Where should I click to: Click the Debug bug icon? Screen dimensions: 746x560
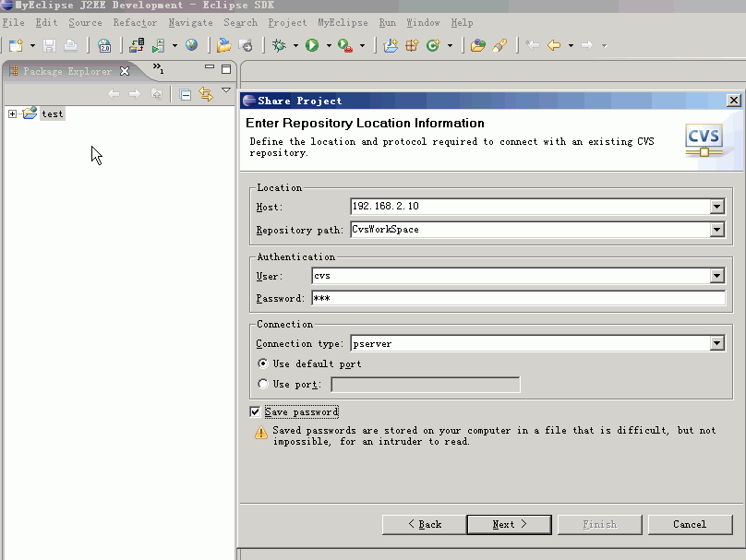pyautogui.click(x=279, y=45)
